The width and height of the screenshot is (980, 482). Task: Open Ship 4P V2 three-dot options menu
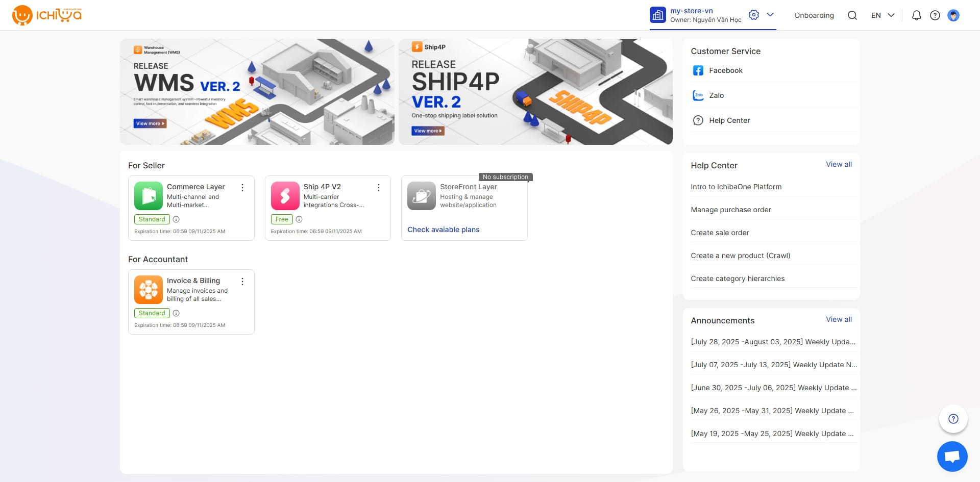pyautogui.click(x=379, y=188)
